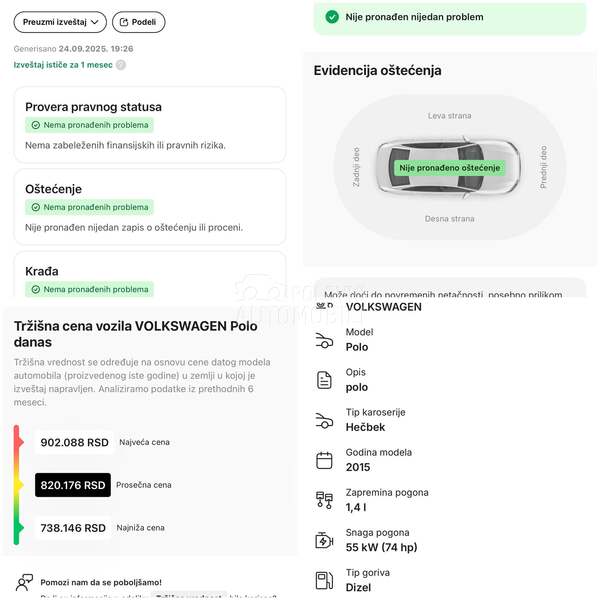
Task: Open the Preuzmi izveštaj dropdown
Action: pyautogui.click(x=60, y=22)
